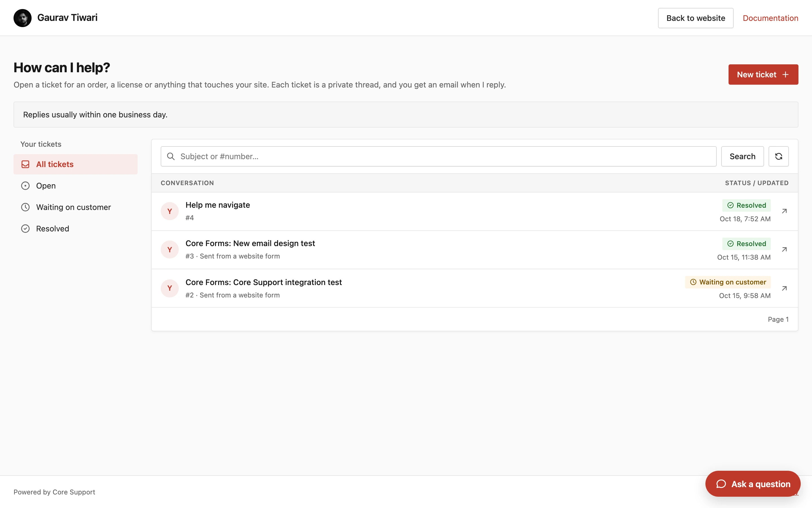This screenshot has height=508, width=812.
Task: Click the speech bubble icon on Ask a question
Action: click(x=721, y=484)
